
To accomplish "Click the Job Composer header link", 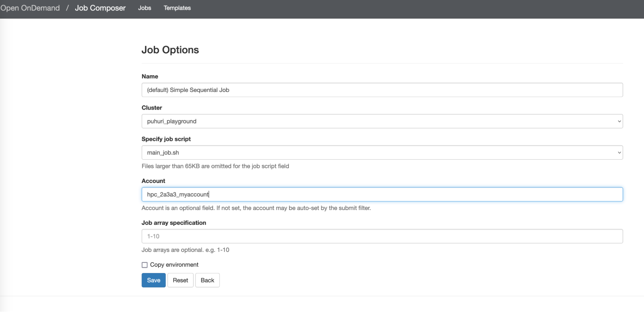I will pos(100,8).
